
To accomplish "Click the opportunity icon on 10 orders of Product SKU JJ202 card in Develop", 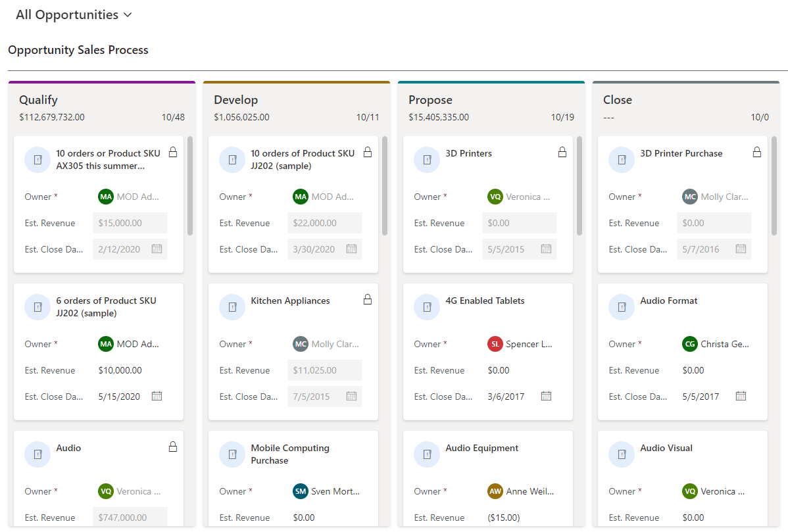I will pyautogui.click(x=232, y=160).
